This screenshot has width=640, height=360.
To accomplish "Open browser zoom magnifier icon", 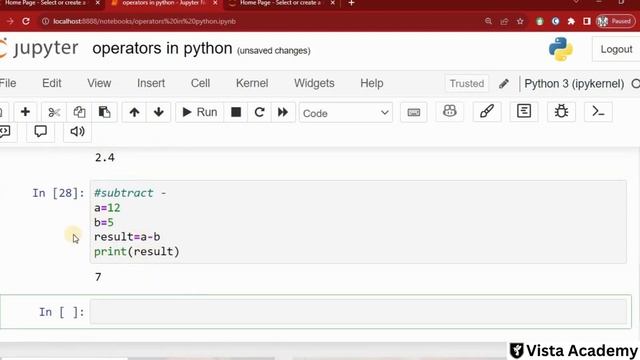I will pos(488,21).
